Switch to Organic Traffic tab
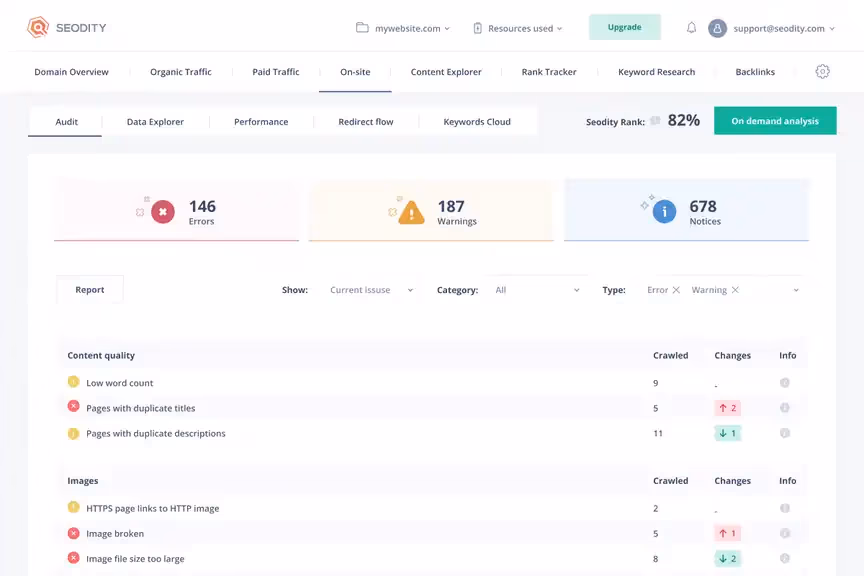 click(181, 72)
